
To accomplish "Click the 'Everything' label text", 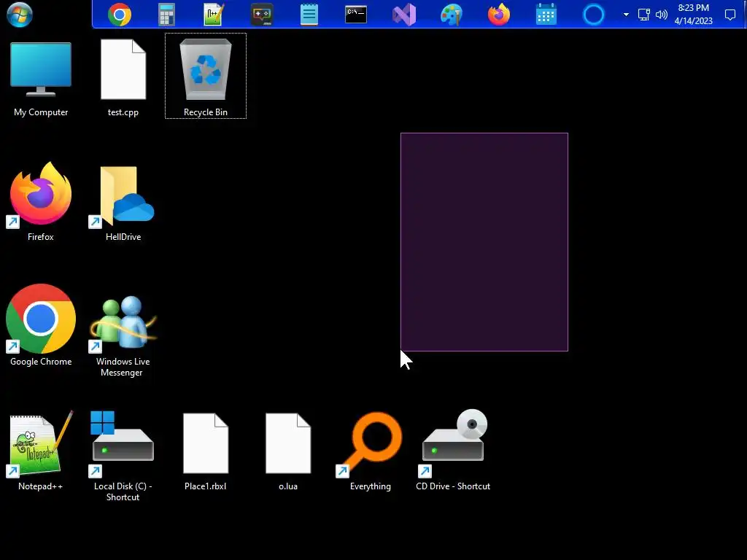I will pos(370,486).
